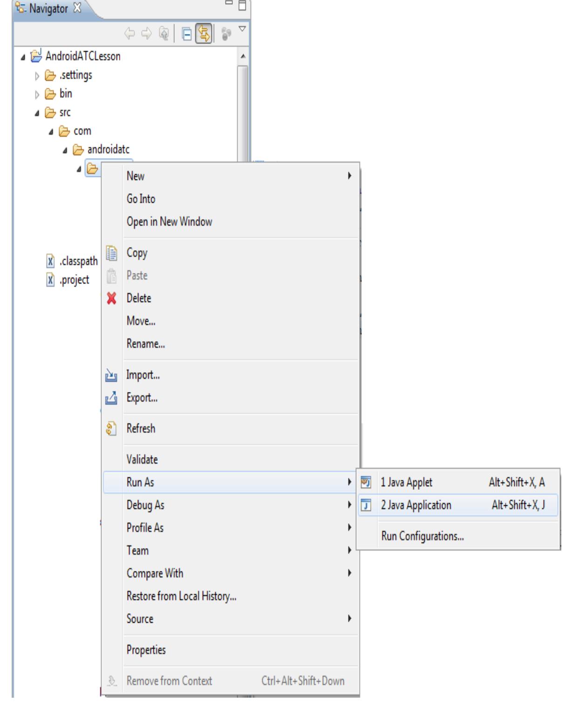Expand the .settings folder in tree
The width and height of the screenshot is (572, 728).
38,75
